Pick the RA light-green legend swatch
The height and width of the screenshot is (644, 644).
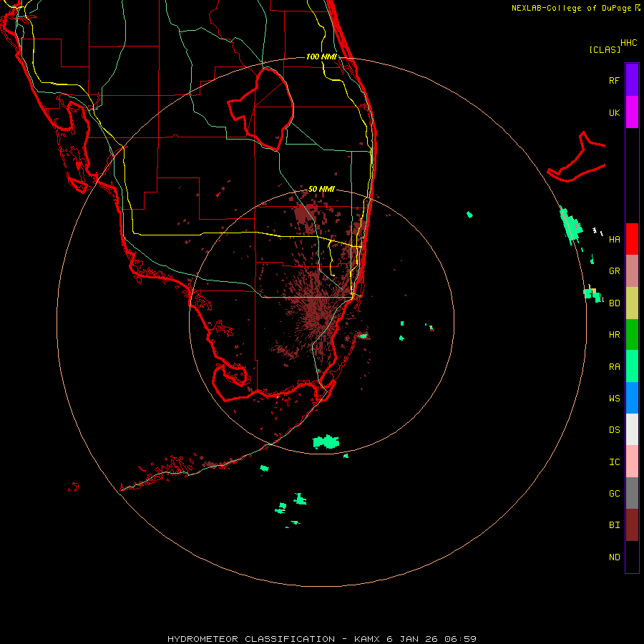click(632, 366)
